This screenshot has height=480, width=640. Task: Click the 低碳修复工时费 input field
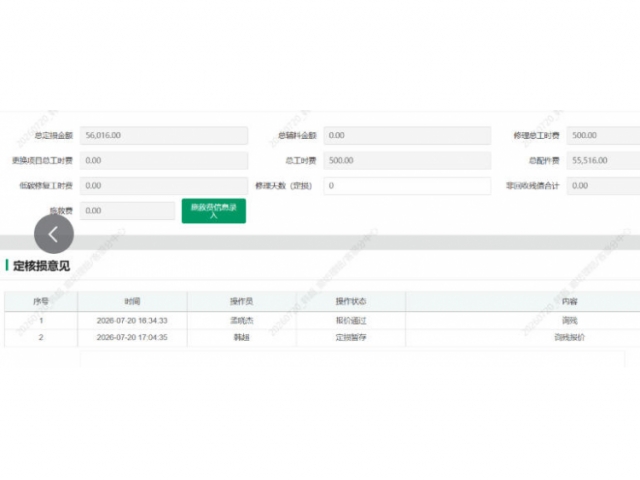164,186
